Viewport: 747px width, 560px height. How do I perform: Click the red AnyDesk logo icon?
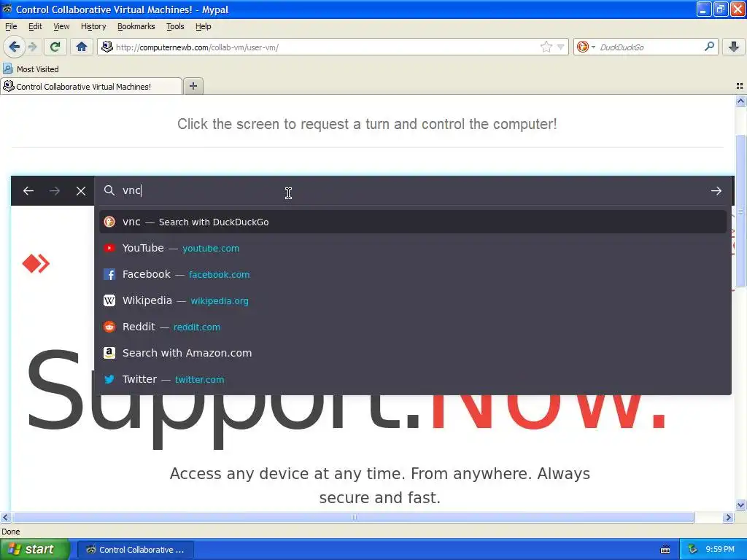[x=36, y=264]
